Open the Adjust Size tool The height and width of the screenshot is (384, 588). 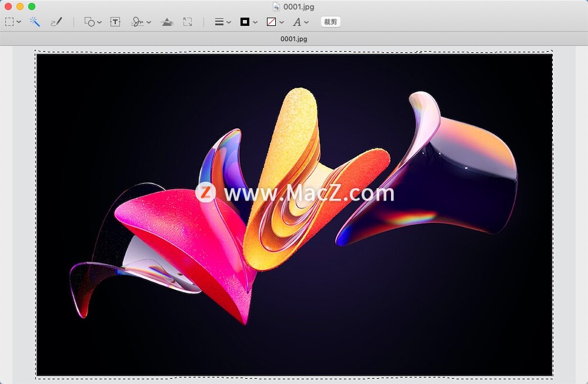(188, 22)
